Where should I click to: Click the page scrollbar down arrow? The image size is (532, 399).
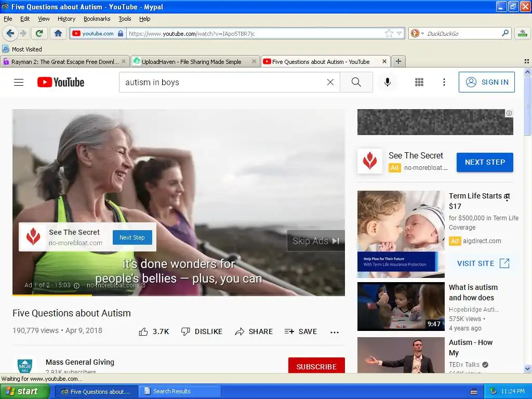[528, 368]
